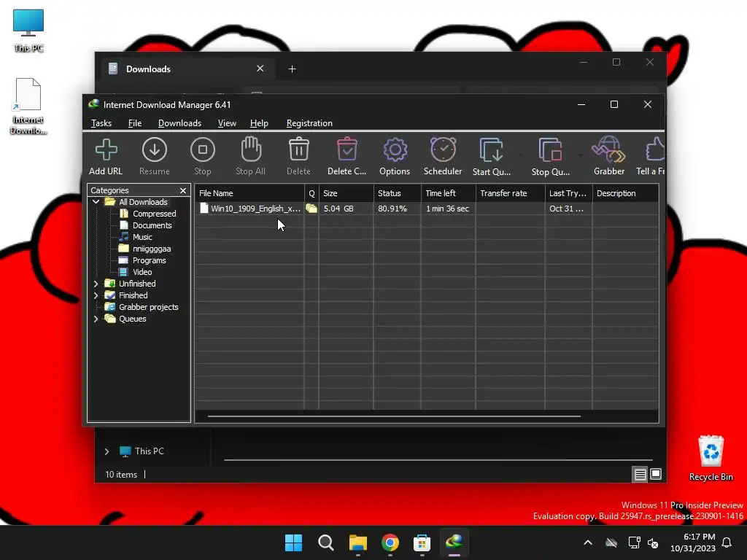747x560 pixels.
Task: Click the download list horizontal scrollbar
Action: pyautogui.click(x=394, y=416)
